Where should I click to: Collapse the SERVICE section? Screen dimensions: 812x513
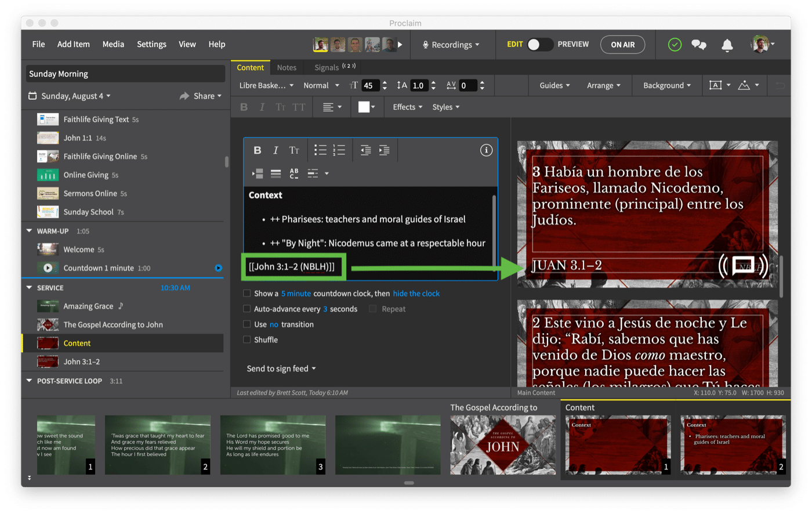pyautogui.click(x=30, y=288)
